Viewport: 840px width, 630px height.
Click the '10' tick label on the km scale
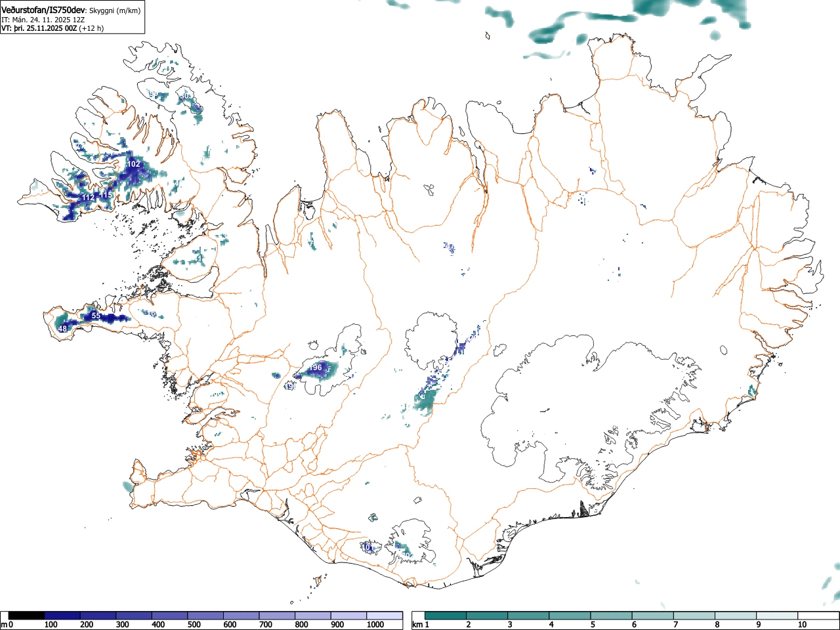point(802,625)
